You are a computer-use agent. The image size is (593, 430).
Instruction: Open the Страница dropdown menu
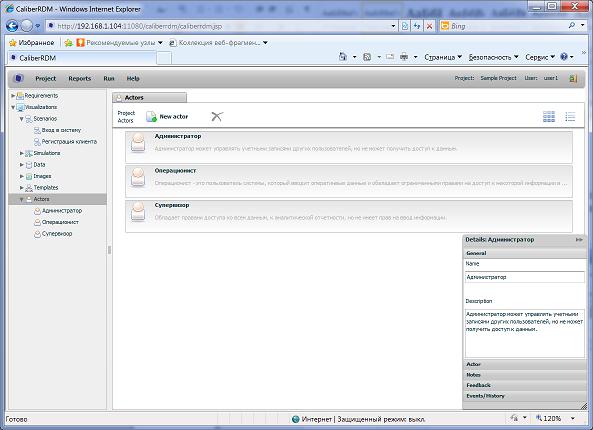click(x=443, y=57)
